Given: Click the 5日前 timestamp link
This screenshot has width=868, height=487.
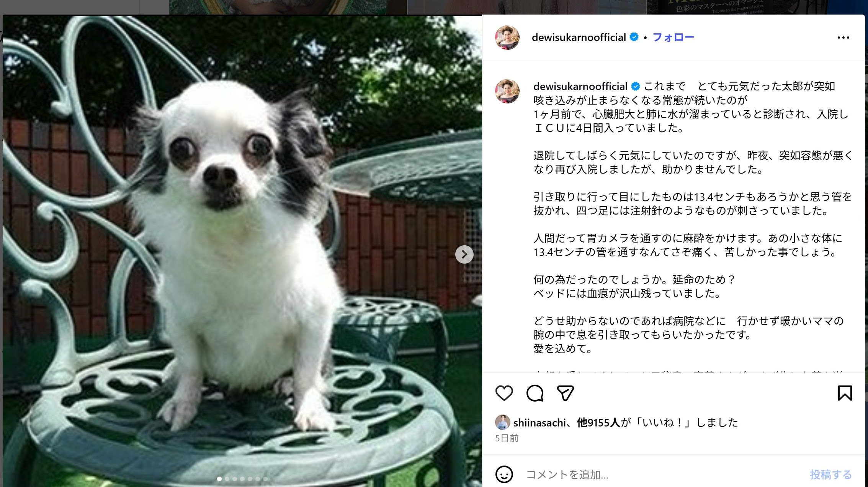Looking at the screenshot, I should click(x=507, y=438).
